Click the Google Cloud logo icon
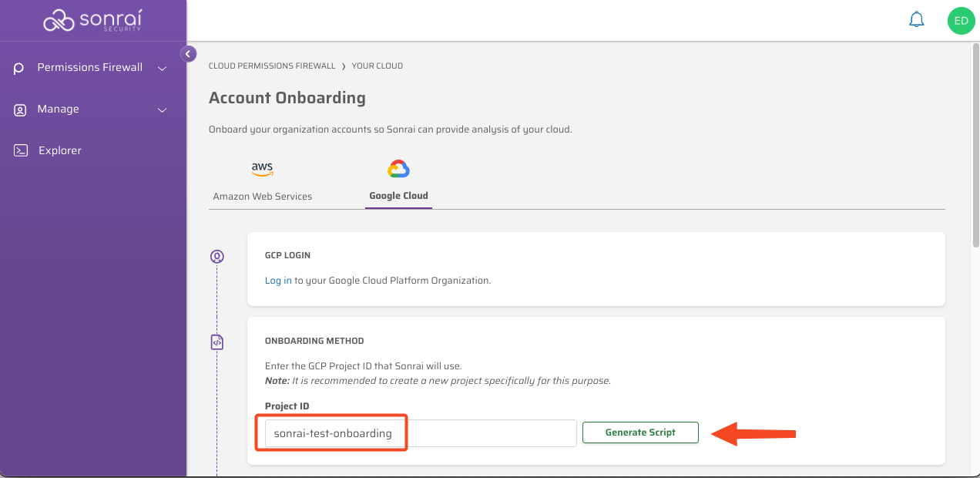Viewport: 980px width, 478px height. 398,169
